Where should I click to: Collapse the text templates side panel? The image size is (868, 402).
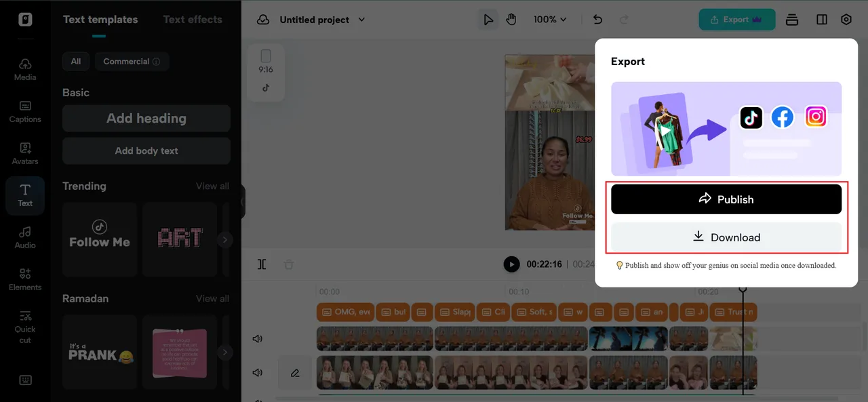click(x=243, y=202)
